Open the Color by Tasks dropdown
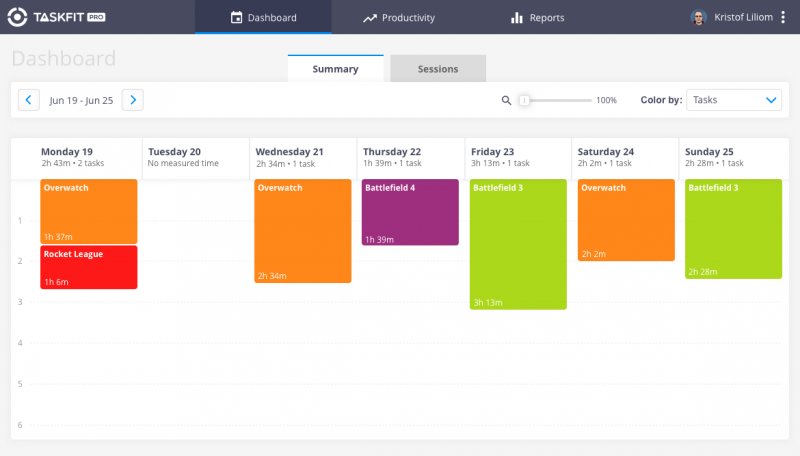This screenshot has height=456, width=800. (x=734, y=100)
